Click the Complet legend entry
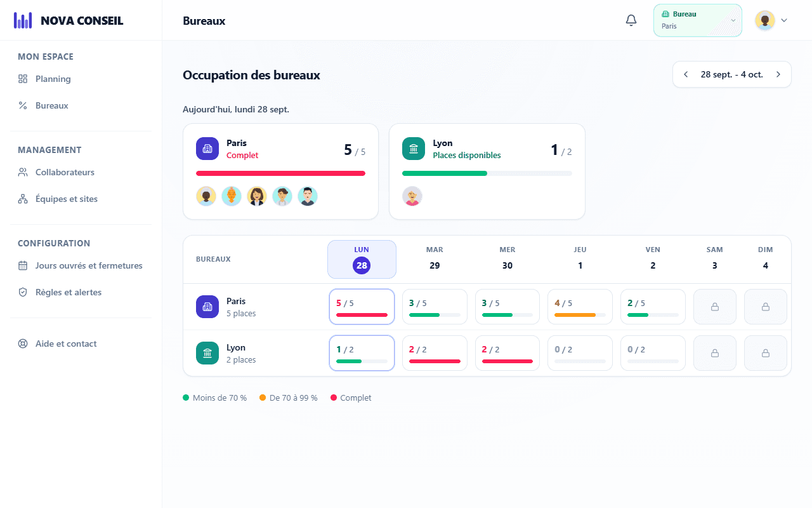The image size is (812, 508). [351, 398]
